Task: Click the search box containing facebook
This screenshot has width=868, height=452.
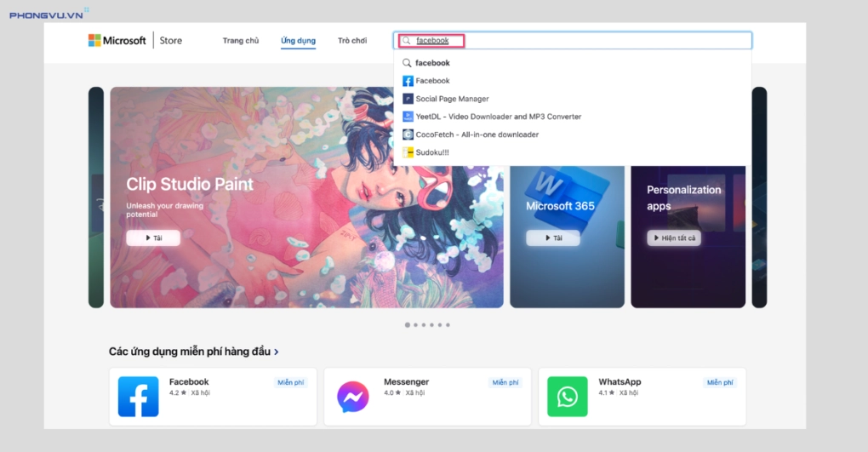Action: pyautogui.click(x=573, y=41)
